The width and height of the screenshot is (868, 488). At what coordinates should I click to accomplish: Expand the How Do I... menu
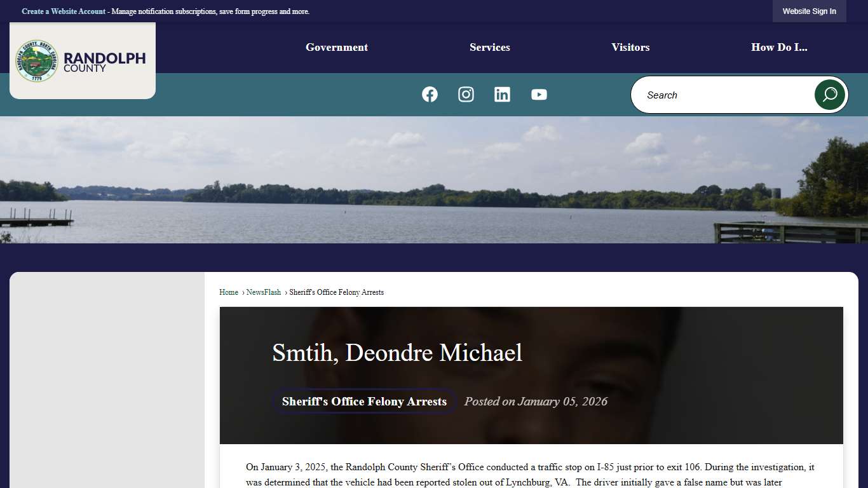tap(780, 47)
